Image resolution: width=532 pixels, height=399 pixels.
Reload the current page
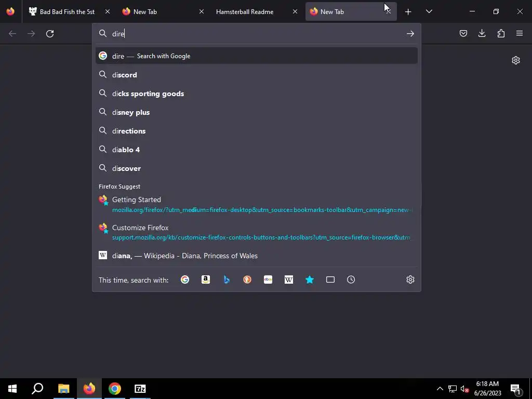50,34
